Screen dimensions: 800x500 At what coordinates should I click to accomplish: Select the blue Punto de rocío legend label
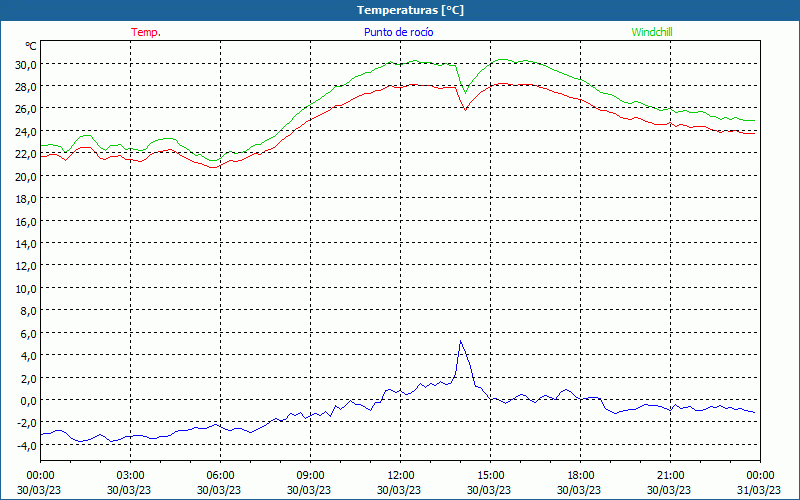[x=398, y=32]
